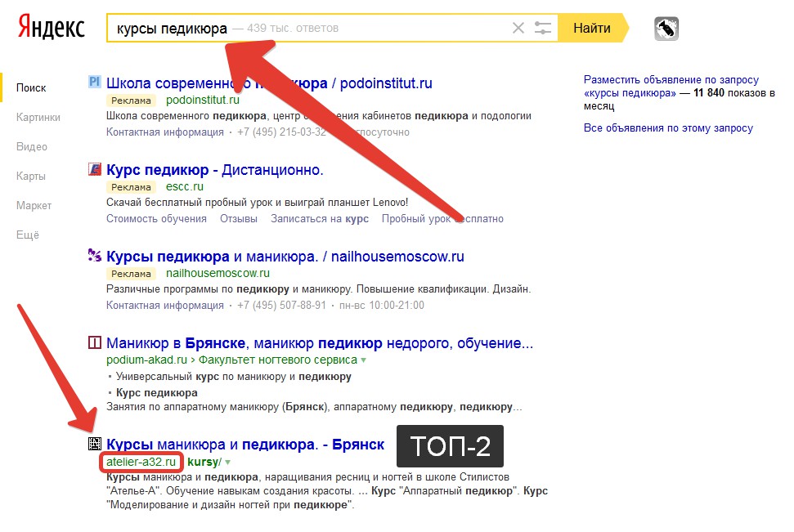Click the podium-akad.ru favicon

point(95,342)
